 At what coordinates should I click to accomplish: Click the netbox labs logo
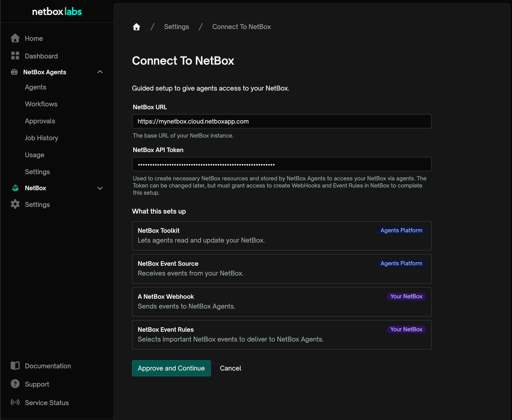[x=57, y=11]
